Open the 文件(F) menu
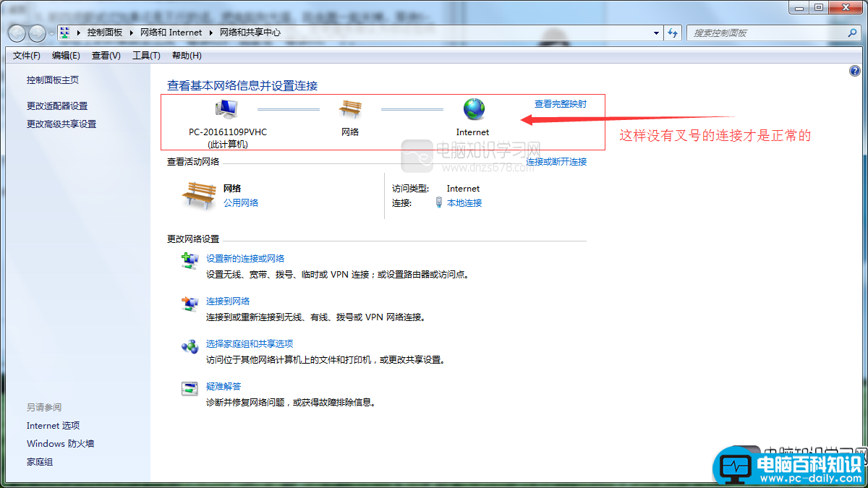868x488 pixels. 27,56
